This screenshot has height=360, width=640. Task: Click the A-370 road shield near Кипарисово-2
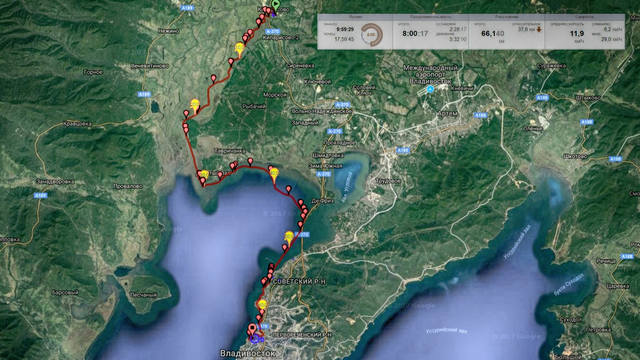coord(272,31)
